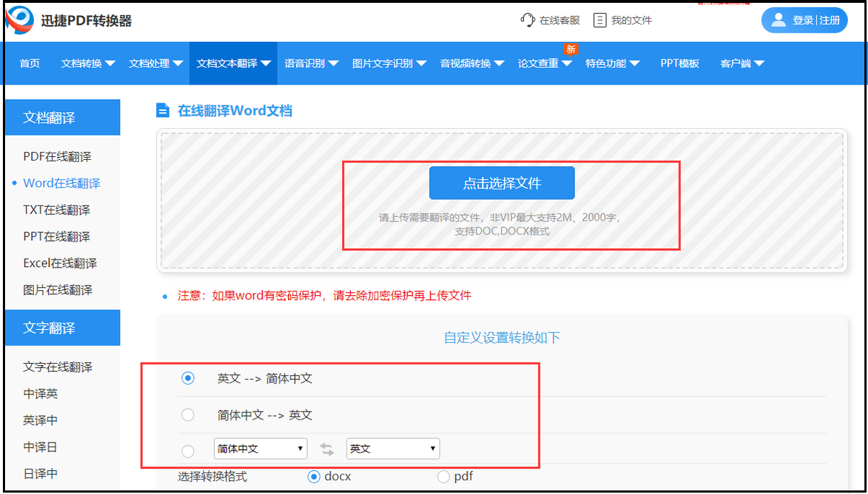Choose the pdf output format radio
Image resolution: width=868 pixels, height=494 pixels.
tap(443, 476)
